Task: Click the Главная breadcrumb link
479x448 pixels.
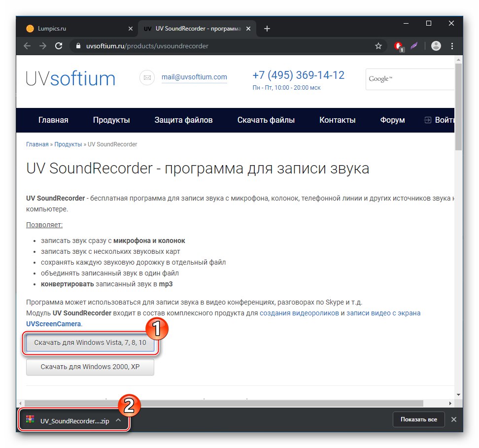Action: (x=37, y=144)
